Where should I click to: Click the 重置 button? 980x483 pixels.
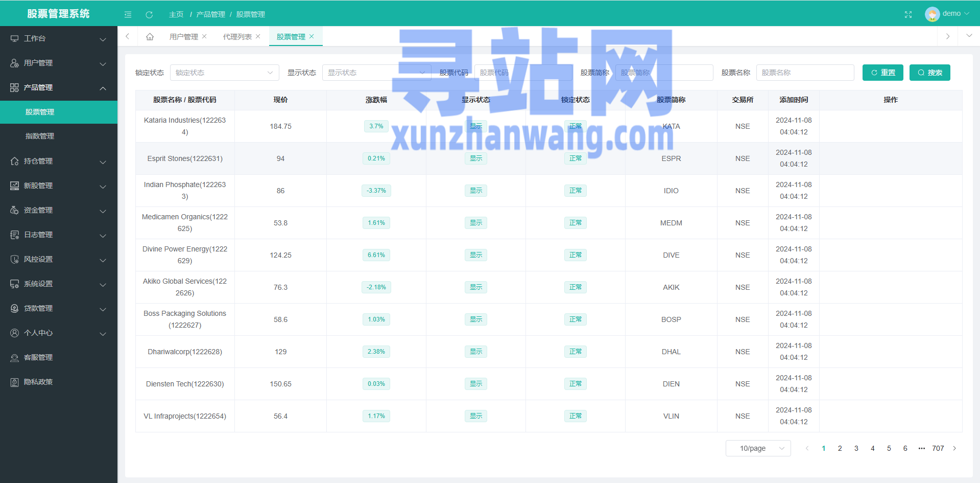tap(882, 73)
